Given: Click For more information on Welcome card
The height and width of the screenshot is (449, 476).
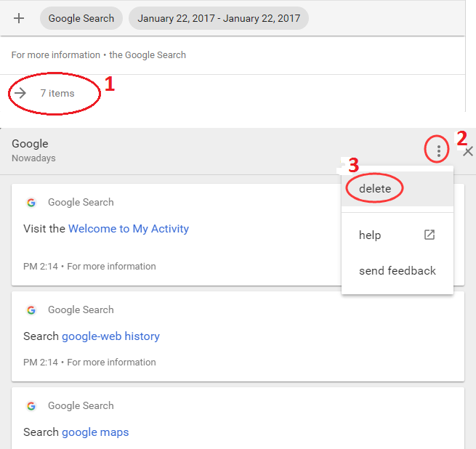Looking at the screenshot, I should (x=111, y=267).
